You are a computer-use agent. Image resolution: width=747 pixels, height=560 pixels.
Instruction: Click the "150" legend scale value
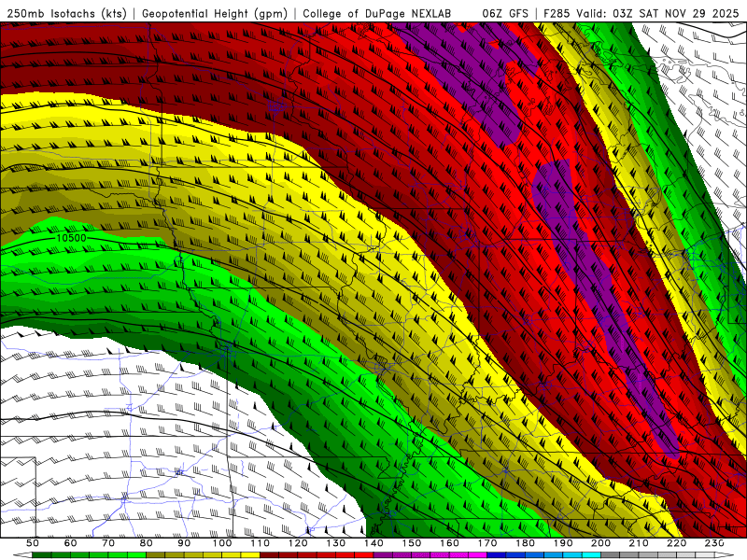coord(412,543)
